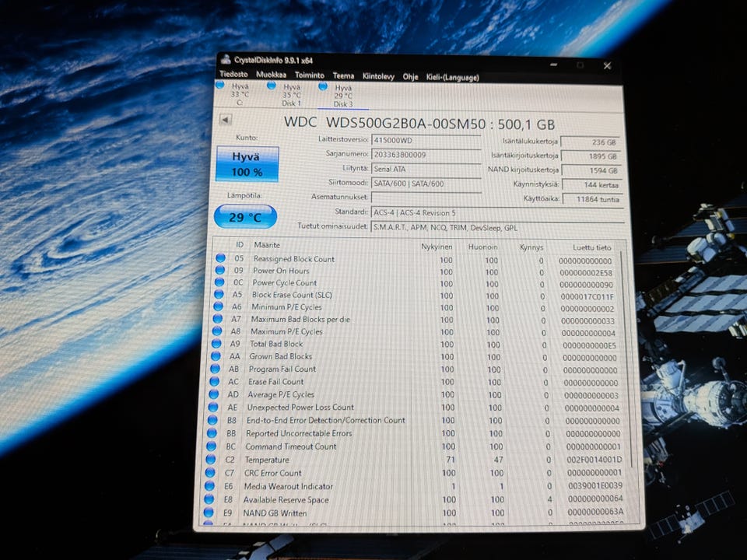
Task: Click status icon of Command Timeout Count
Action: point(211,446)
